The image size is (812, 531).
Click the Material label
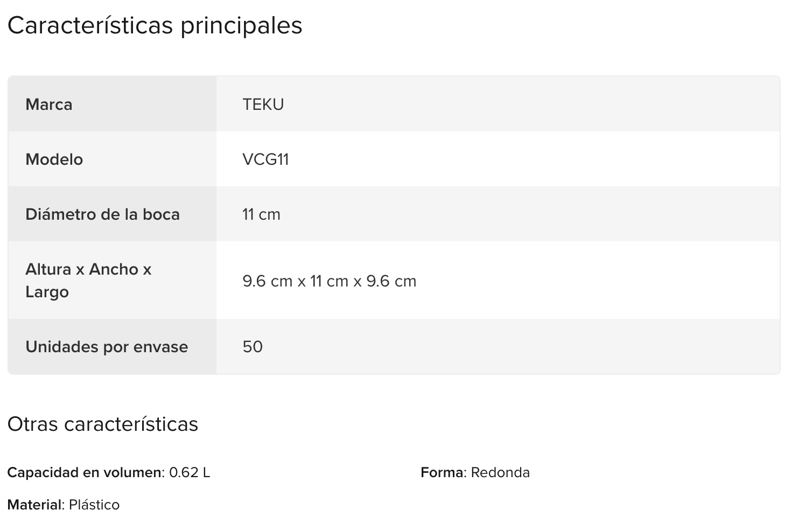pyautogui.click(x=36, y=505)
